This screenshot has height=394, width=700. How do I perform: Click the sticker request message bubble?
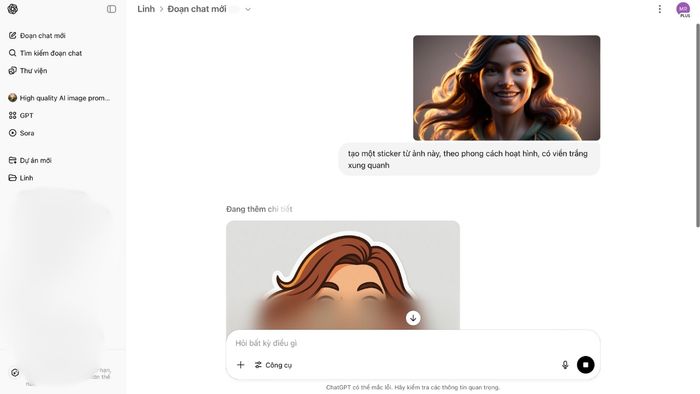pyautogui.click(x=469, y=159)
